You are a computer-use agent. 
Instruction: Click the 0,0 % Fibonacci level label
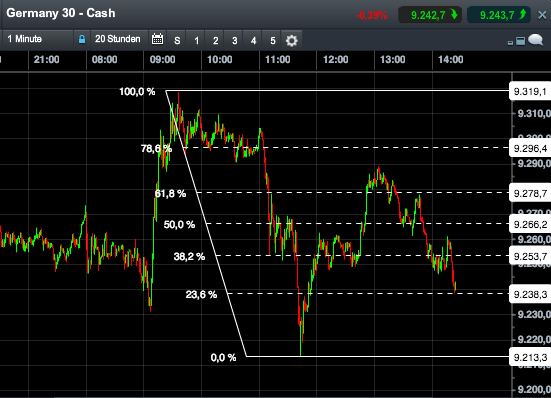[223, 358]
